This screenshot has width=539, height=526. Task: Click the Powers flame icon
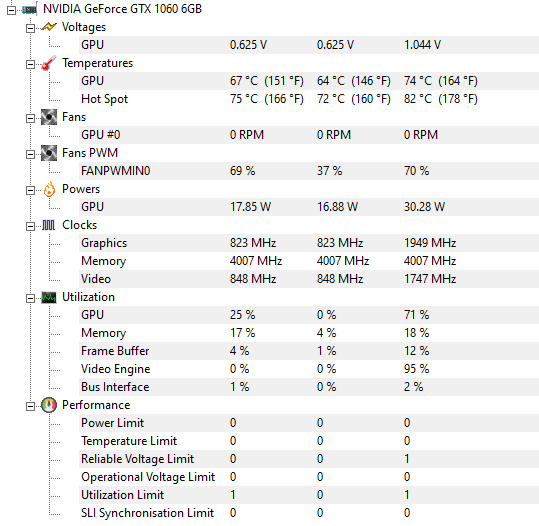[49, 189]
